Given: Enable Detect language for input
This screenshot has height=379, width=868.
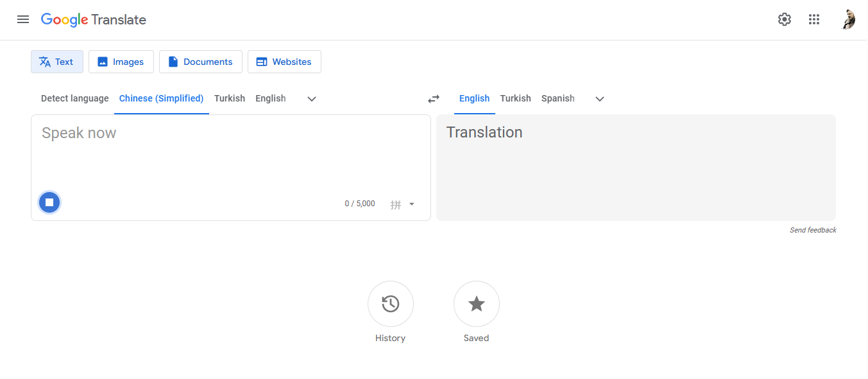Looking at the screenshot, I should pyautogui.click(x=74, y=98).
